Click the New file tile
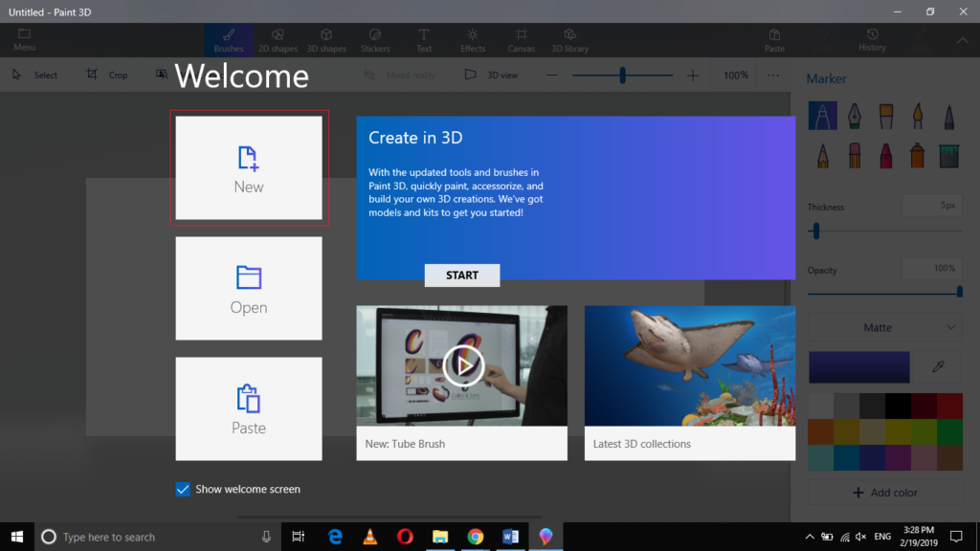980x551 pixels. (249, 168)
